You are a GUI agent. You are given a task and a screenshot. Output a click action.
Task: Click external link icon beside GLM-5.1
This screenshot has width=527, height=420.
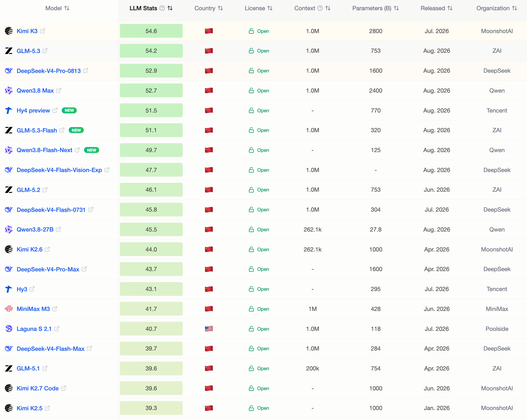coord(45,368)
